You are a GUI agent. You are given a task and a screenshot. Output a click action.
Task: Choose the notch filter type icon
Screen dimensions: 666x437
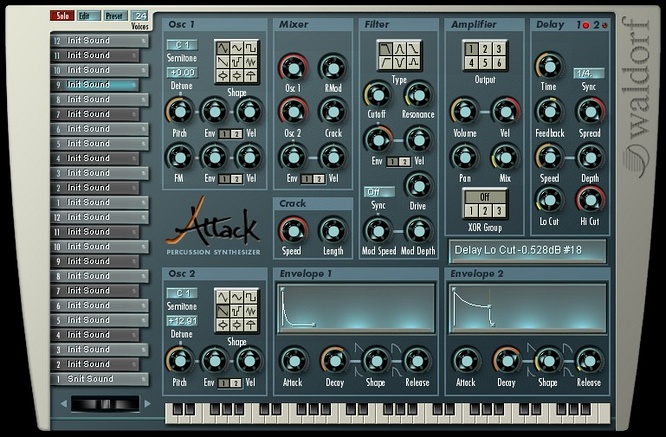pos(400,62)
